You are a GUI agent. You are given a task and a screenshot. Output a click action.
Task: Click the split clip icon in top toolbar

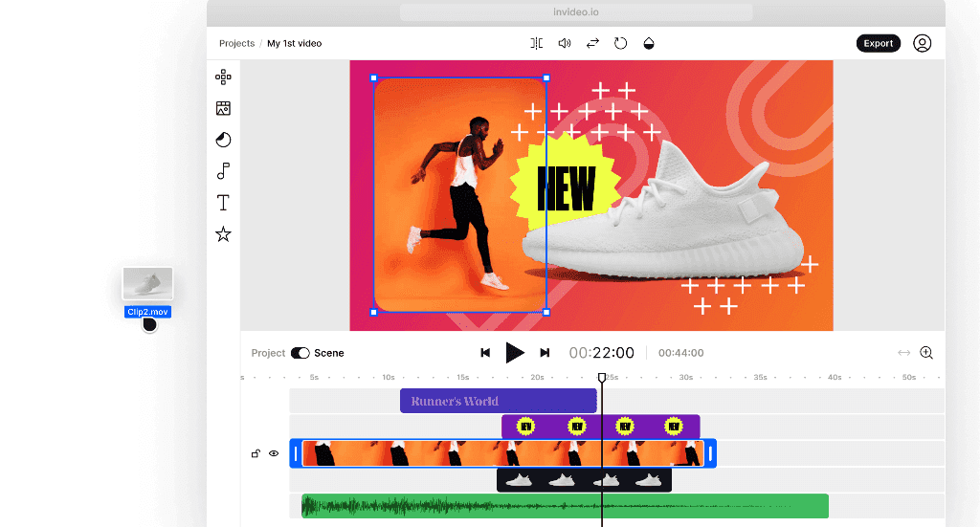[536, 43]
